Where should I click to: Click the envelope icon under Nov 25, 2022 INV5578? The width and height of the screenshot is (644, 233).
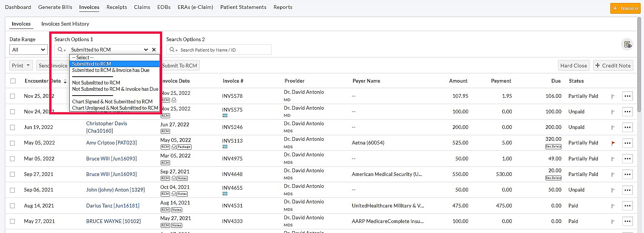174,100
